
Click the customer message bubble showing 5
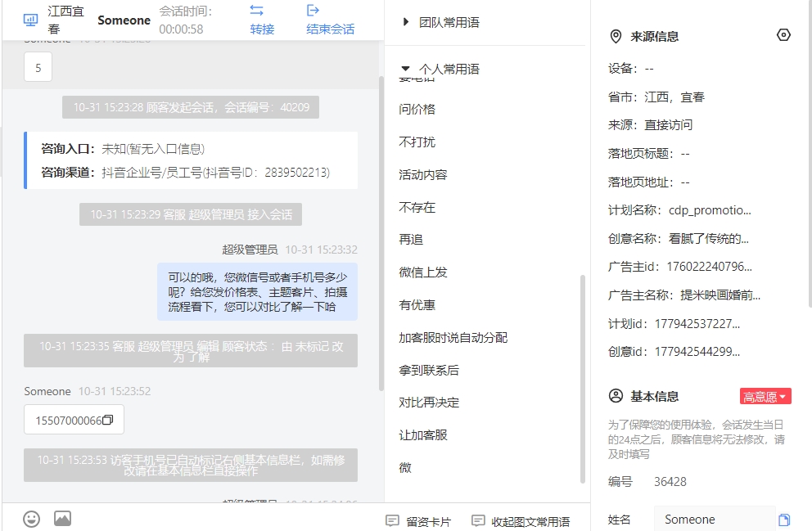coord(38,67)
